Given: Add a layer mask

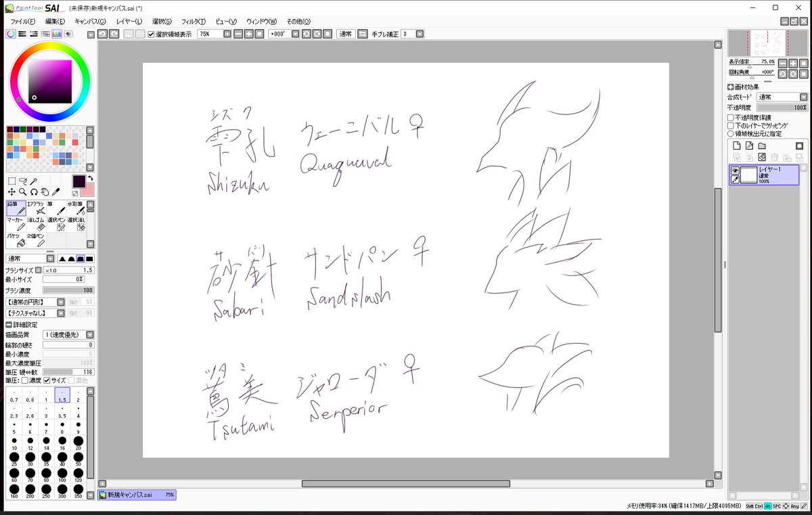Looking at the screenshot, I should coord(799,145).
